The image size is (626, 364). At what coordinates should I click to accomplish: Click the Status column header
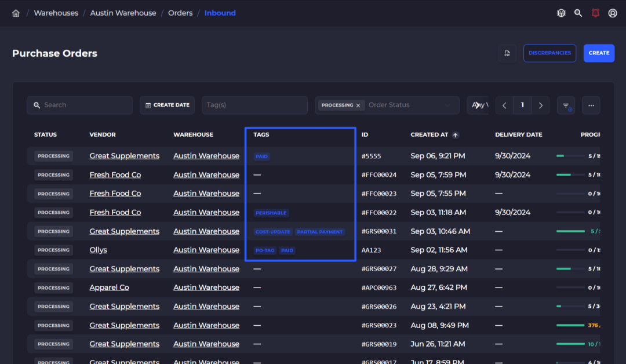46,135
